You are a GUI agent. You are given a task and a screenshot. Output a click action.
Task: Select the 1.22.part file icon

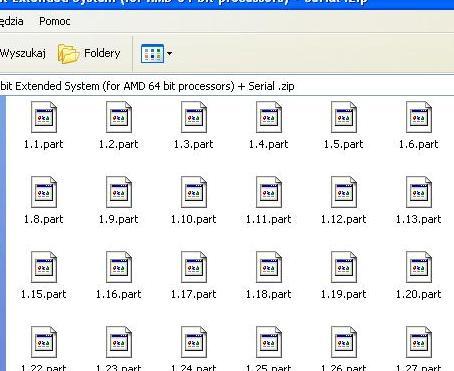tap(44, 342)
